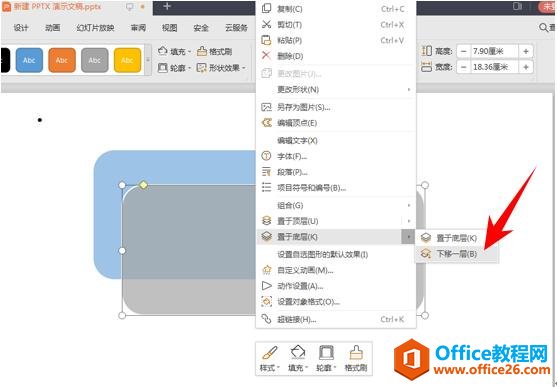Open the 设计 ribbon tab
Viewport: 557px width, 387px height.
pyautogui.click(x=21, y=28)
